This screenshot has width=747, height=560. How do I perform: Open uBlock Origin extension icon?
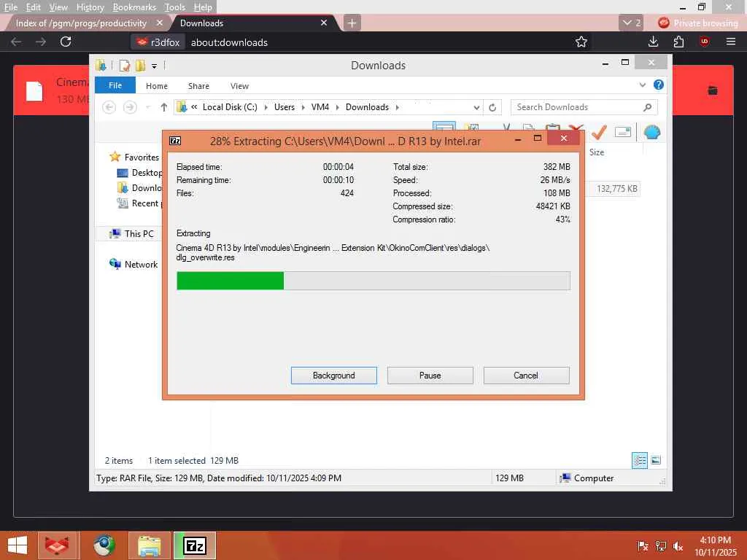(705, 42)
